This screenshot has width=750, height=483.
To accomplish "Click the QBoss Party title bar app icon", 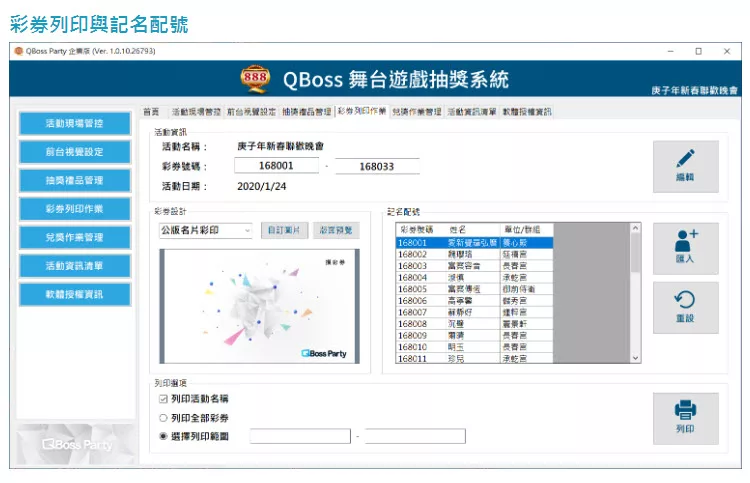I will pos(17,50).
